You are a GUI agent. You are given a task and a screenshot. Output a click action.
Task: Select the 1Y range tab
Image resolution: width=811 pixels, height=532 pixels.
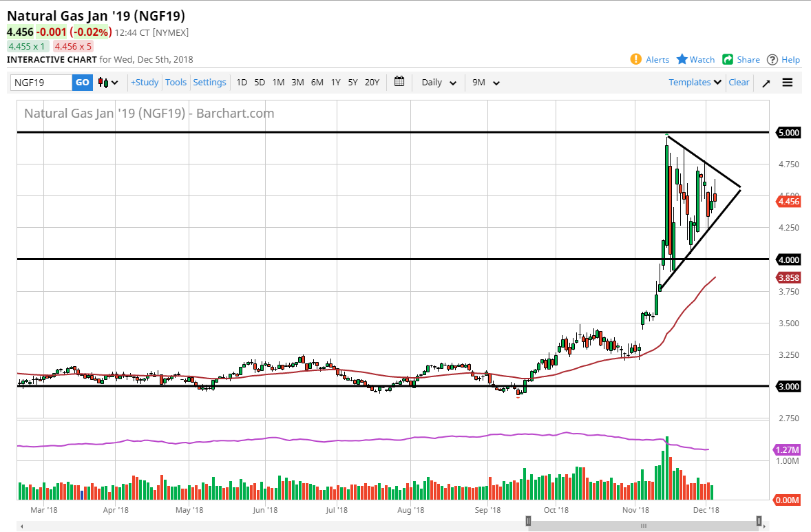click(x=336, y=83)
